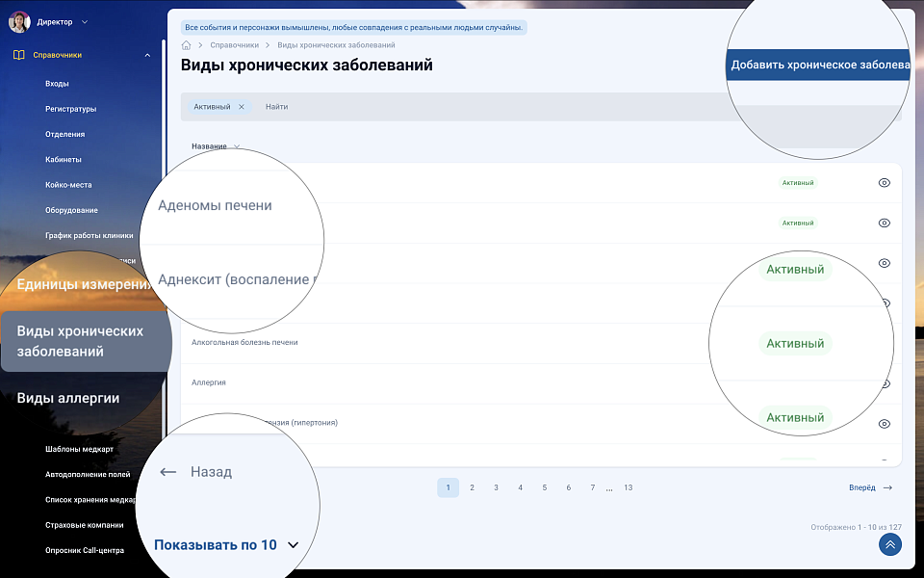Open Страховые компании in sidebar

point(84,525)
